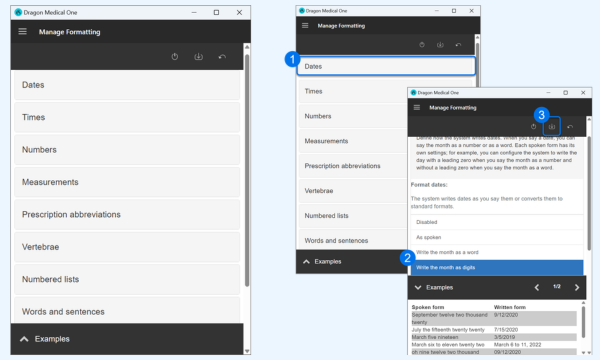Open Numbered lists in the largest window
This screenshot has height=360, width=600.
[127, 279]
